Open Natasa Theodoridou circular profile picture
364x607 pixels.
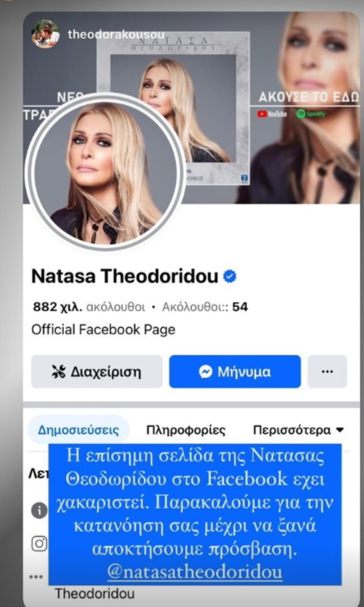pos(105,172)
